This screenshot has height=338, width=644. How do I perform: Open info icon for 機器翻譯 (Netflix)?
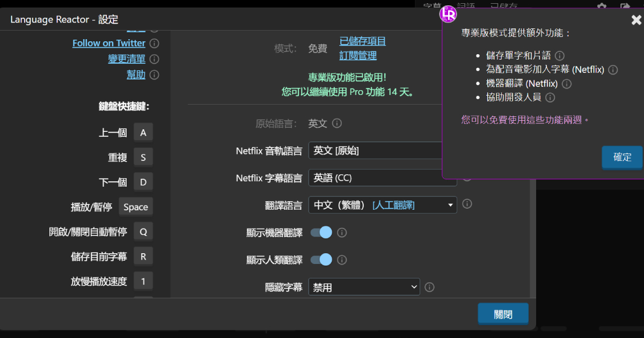tap(566, 84)
